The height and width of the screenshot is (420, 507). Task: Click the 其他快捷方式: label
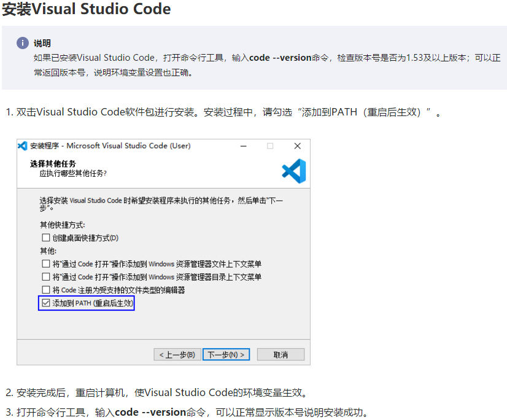pyautogui.click(x=63, y=225)
